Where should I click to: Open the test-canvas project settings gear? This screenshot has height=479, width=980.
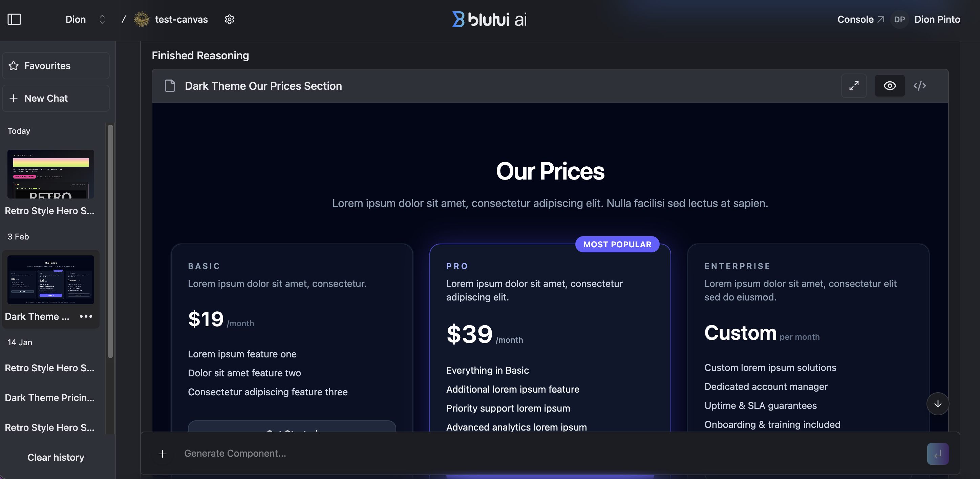[x=229, y=19]
